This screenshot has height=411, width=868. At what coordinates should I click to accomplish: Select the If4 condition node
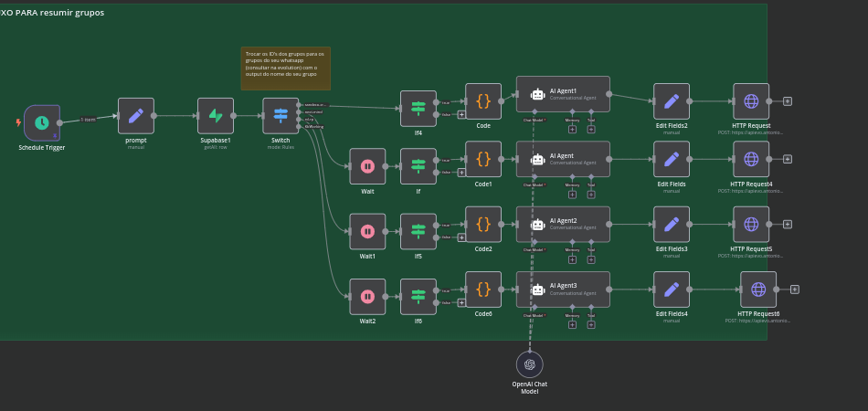click(x=418, y=108)
